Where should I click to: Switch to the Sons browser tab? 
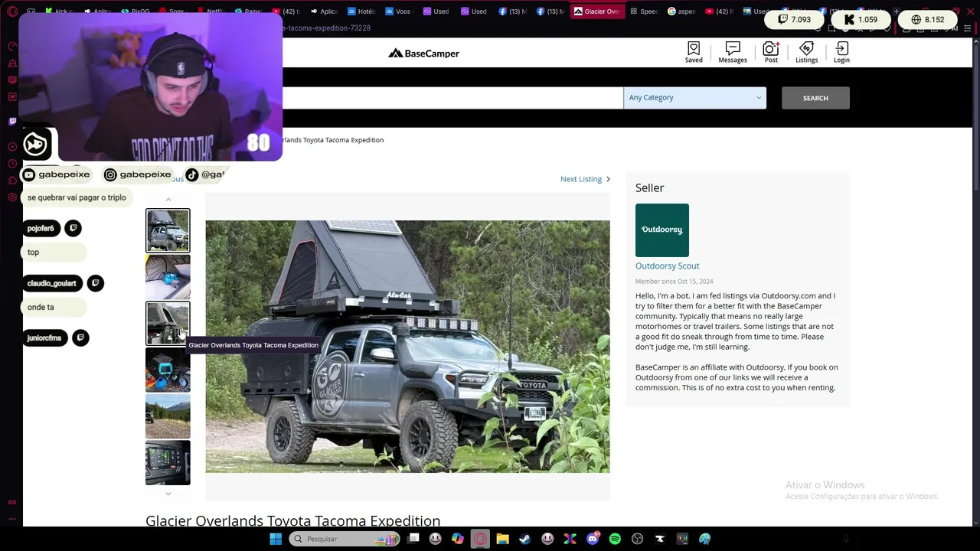pos(172,11)
